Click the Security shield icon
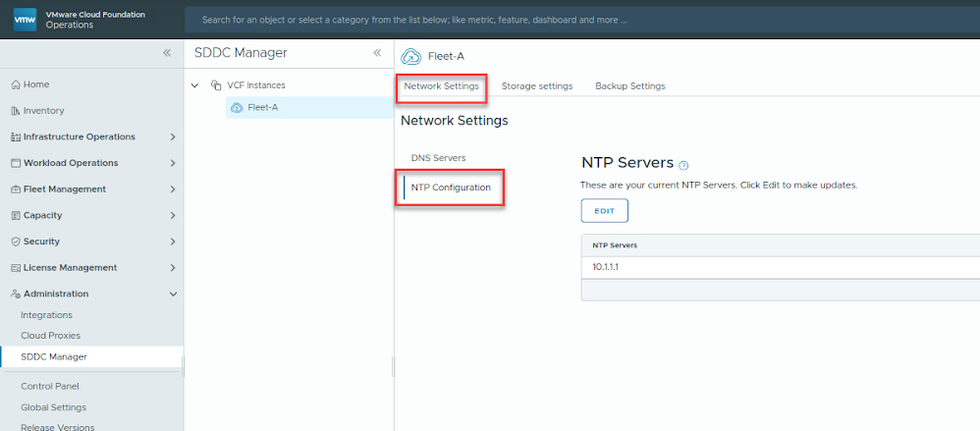Viewport: 980px width, 431px height. click(15, 242)
